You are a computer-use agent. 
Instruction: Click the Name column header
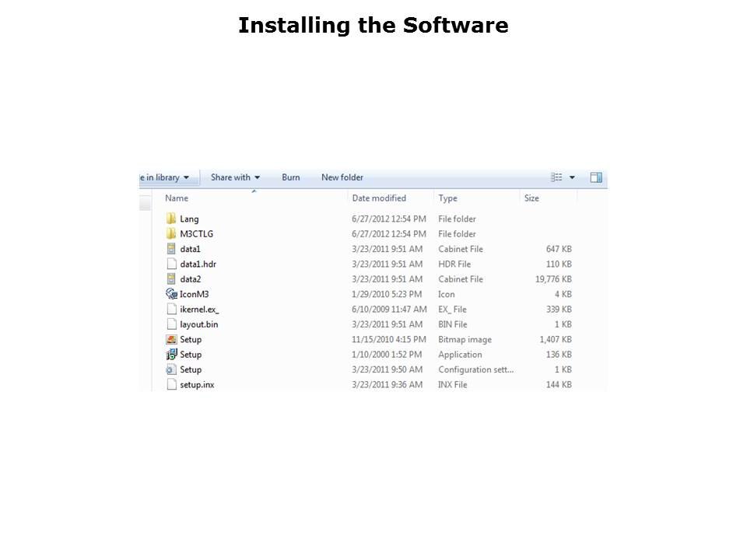pyautogui.click(x=177, y=198)
